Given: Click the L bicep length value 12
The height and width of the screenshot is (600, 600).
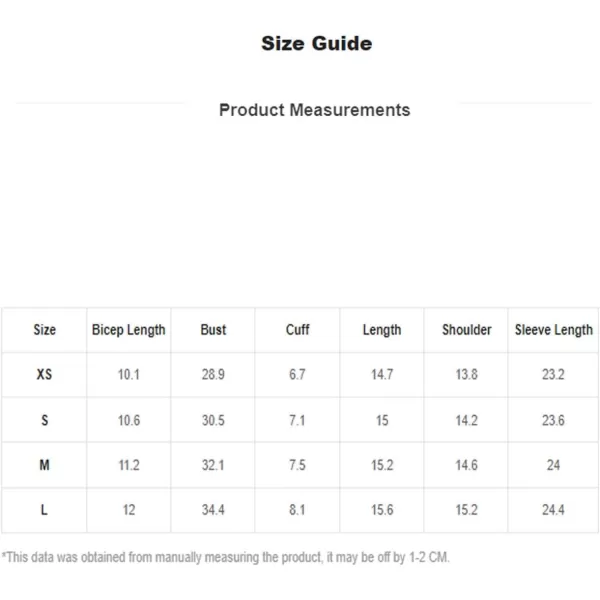Looking at the screenshot, I should [129, 510].
